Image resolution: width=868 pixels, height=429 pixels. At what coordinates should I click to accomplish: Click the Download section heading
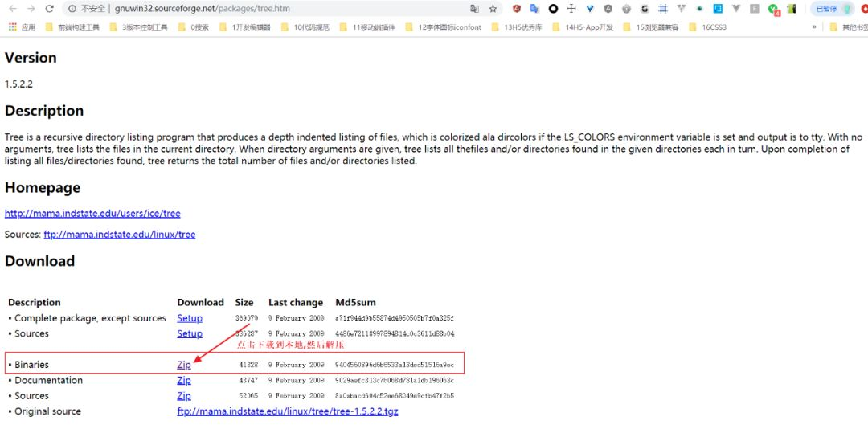(x=40, y=261)
